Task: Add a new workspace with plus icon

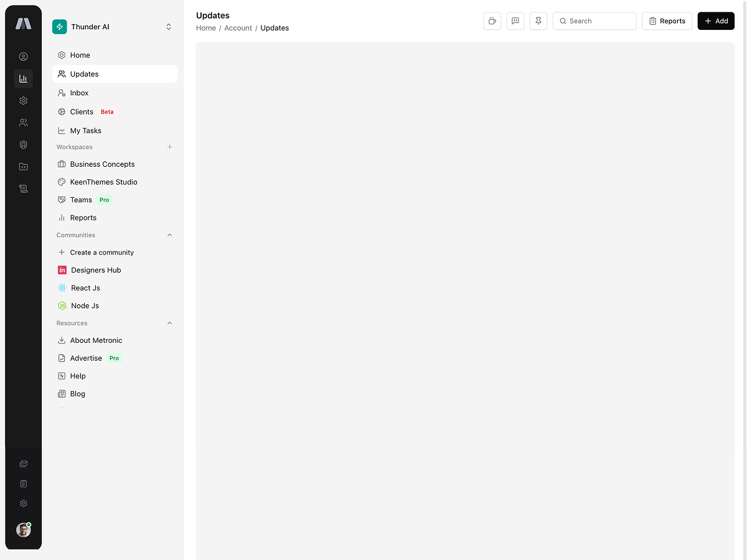Action: 169,147
